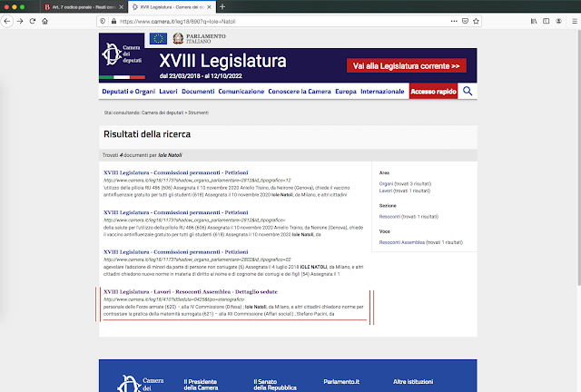
Task: Open the Europa menu
Action: [x=346, y=91]
